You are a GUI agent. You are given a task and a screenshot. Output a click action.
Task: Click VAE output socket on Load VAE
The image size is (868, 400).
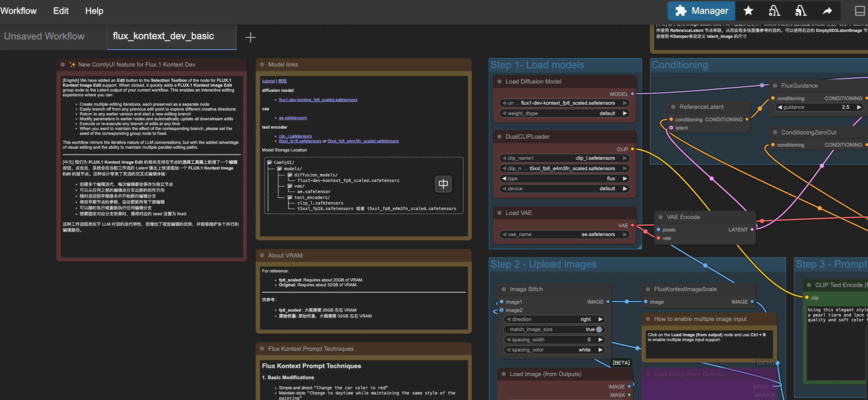tap(632, 225)
